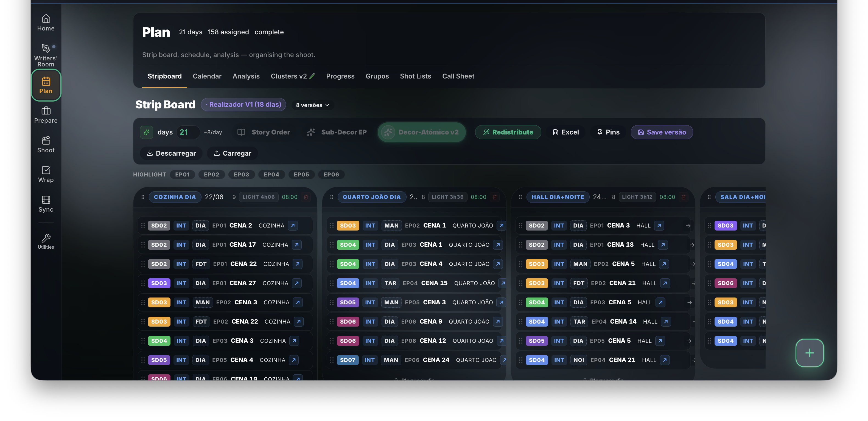Screen dimensions: 868x421
Task: Click the Save versão button
Action: tap(662, 132)
